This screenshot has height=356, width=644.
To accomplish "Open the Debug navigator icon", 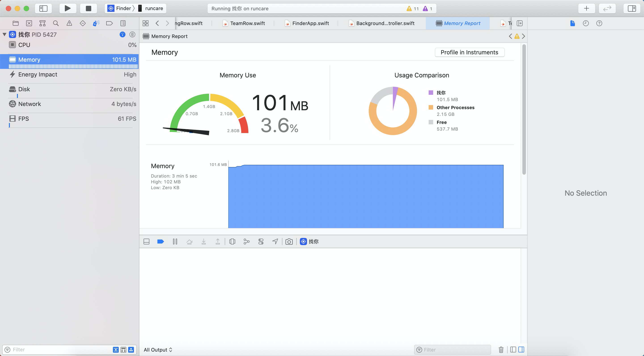I will (96, 23).
